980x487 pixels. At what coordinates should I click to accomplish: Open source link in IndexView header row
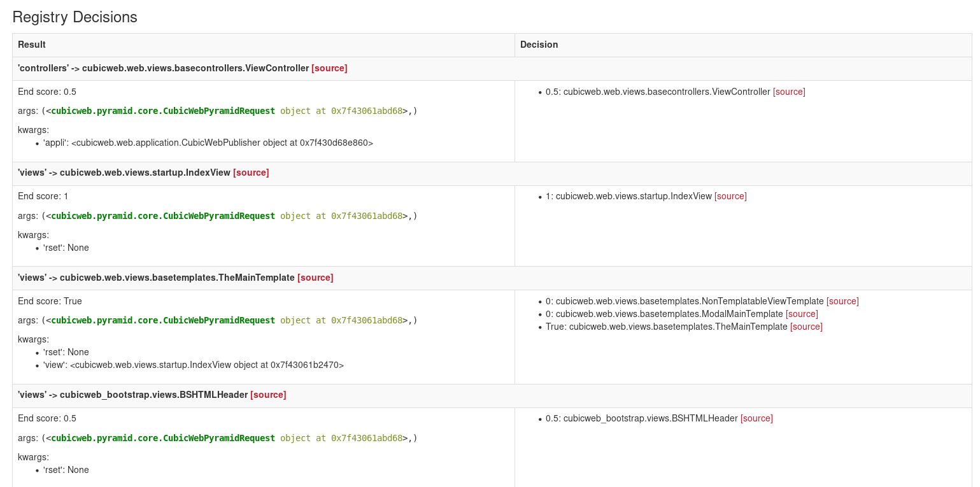[x=251, y=173]
